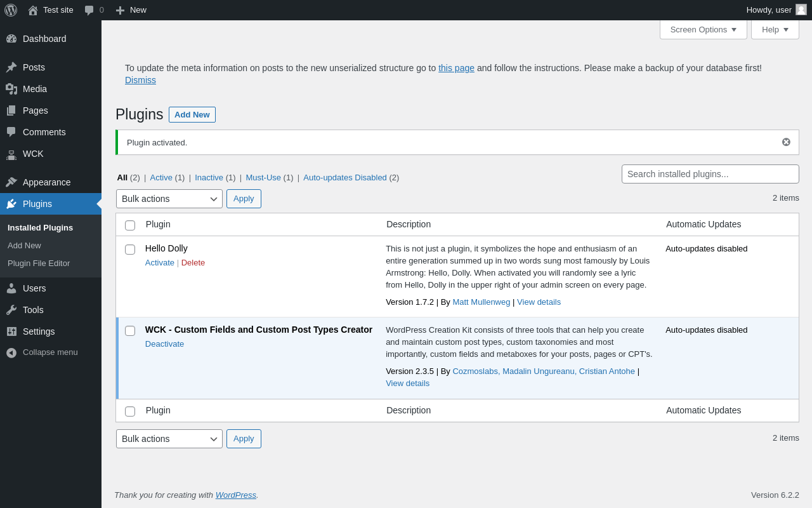The image size is (812, 508).
Task: Open the comments bubble in admin bar
Action: [89, 10]
